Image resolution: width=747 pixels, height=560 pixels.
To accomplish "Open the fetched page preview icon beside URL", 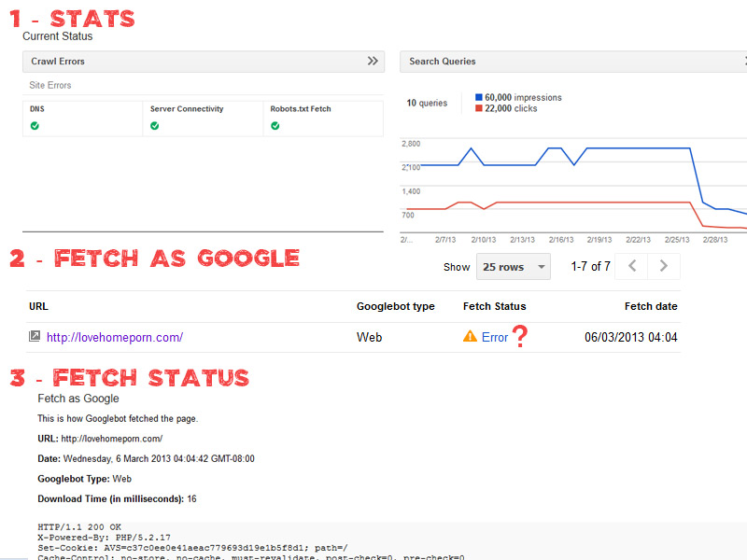I will [x=35, y=336].
